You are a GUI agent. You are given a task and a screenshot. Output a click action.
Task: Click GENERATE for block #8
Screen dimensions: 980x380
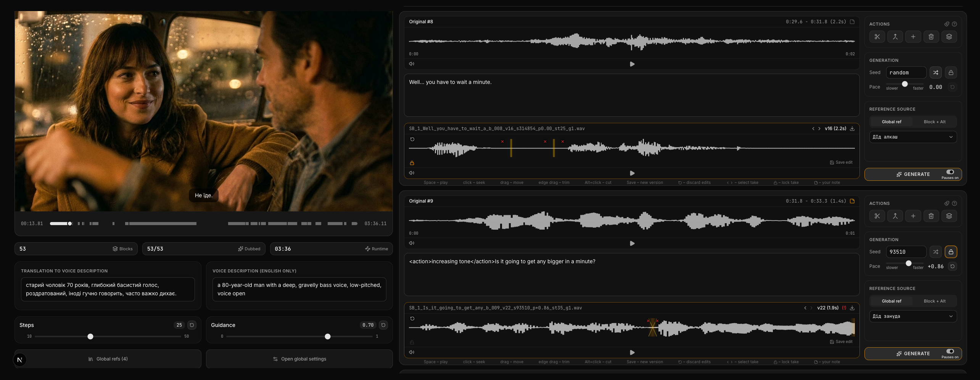coord(913,174)
